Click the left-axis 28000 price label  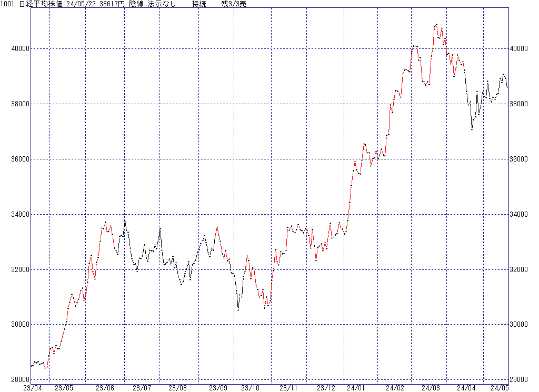(19, 380)
